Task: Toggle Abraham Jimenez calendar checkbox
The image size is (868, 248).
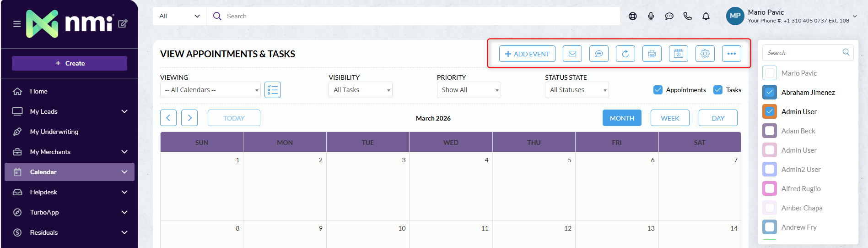Action: [770, 92]
